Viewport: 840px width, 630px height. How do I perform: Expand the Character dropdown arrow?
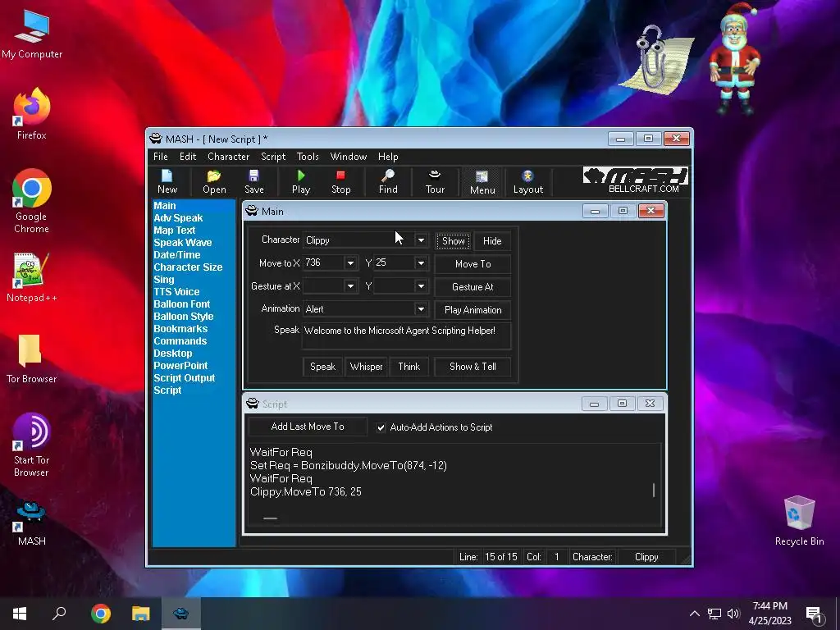click(x=421, y=240)
